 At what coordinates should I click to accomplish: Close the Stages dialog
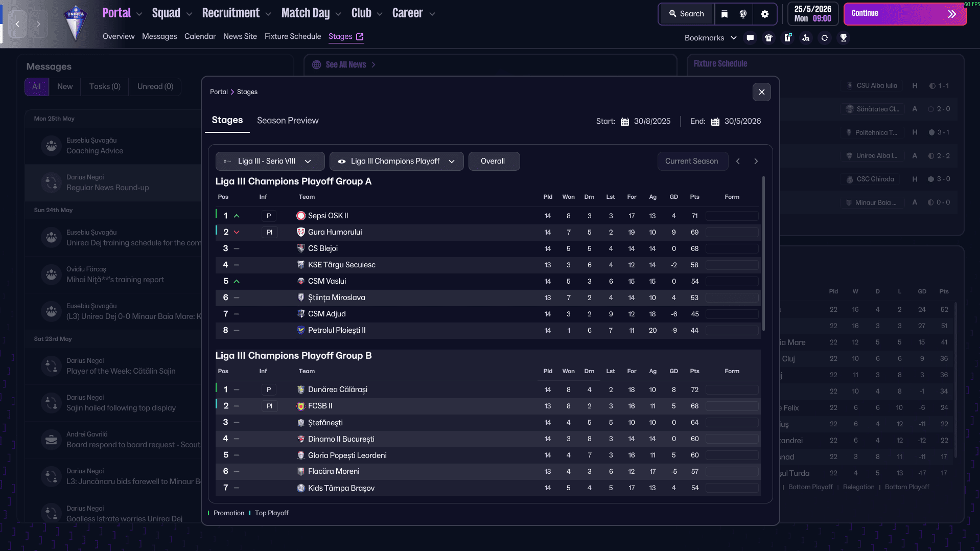(761, 92)
